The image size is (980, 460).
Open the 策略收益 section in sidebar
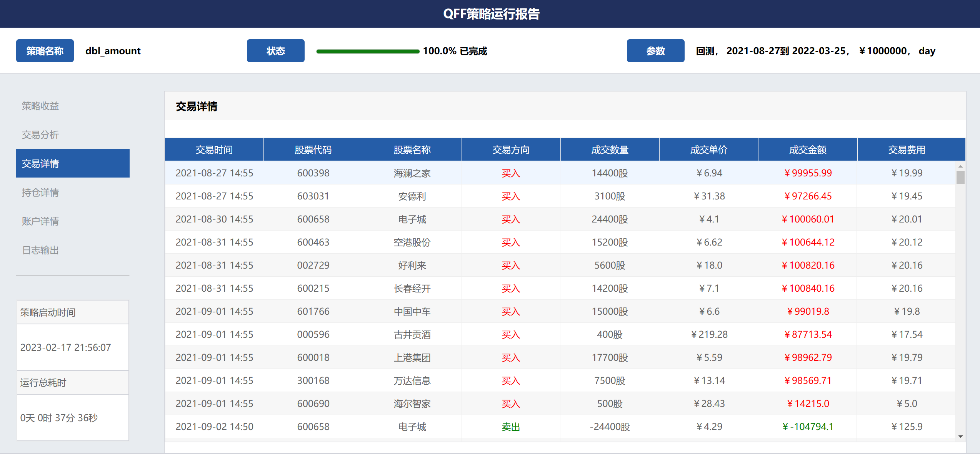(40, 106)
